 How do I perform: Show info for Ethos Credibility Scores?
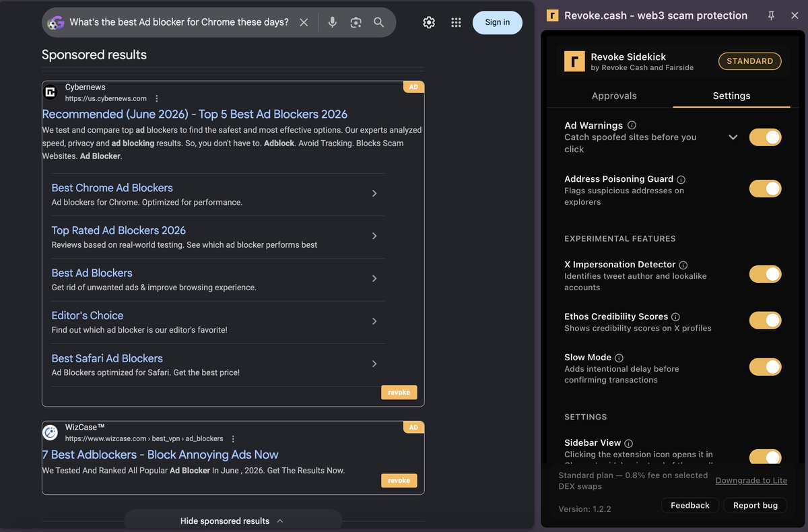tap(675, 317)
